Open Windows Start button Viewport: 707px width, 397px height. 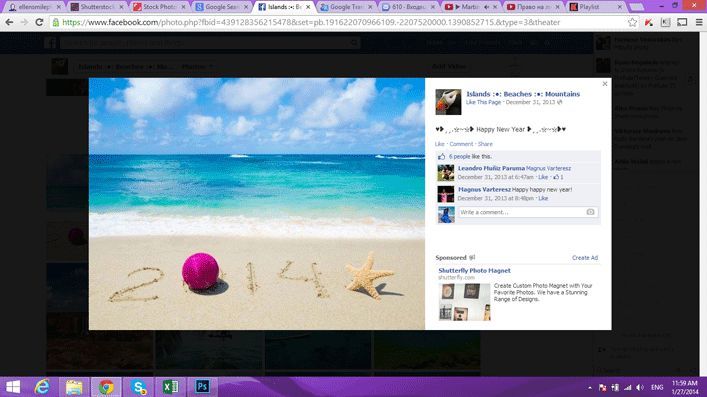13,387
